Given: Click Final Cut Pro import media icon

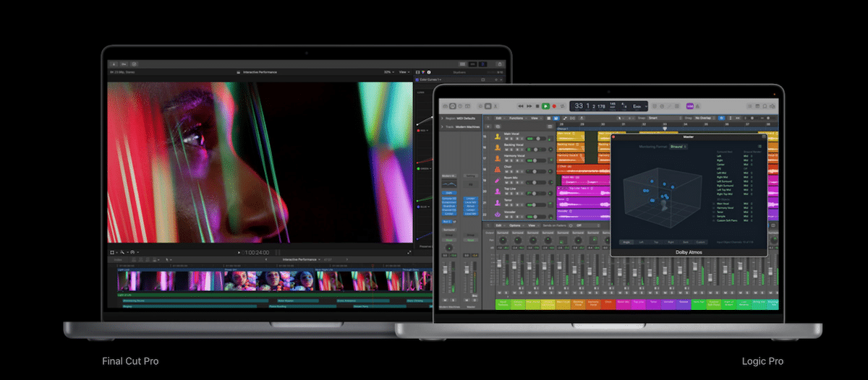Looking at the screenshot, I should click(114, 64).
